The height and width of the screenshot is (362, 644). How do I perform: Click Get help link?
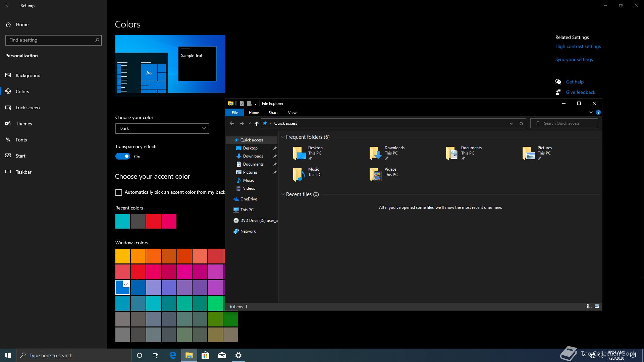(x=575, y=82)
